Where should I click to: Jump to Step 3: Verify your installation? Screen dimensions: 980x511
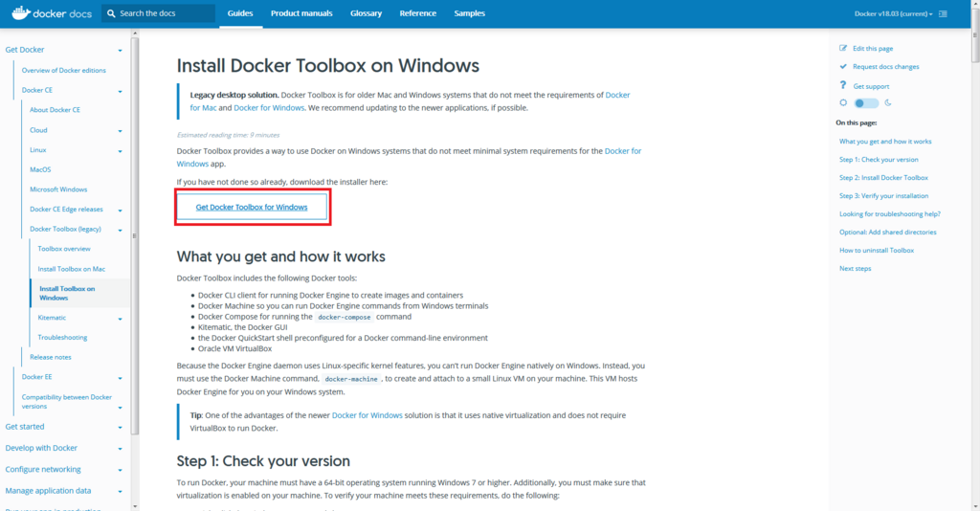(x=883, y=195)
